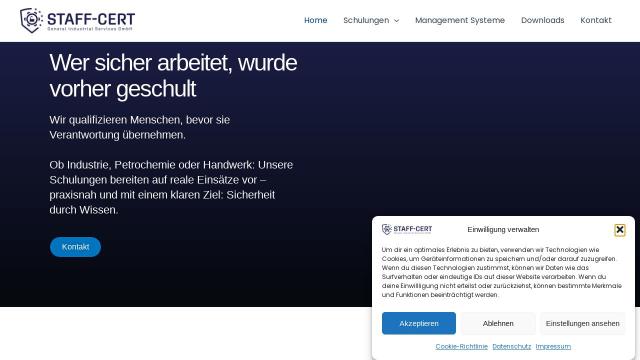Open the Schulungen menu item
This screenshot has width=640, height=360.
pos(366,20)
